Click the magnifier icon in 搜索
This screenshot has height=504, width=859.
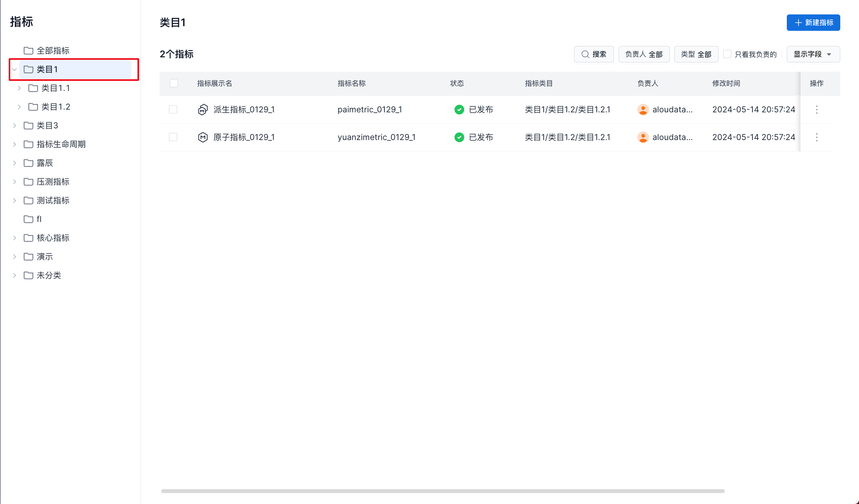[585, 54]
